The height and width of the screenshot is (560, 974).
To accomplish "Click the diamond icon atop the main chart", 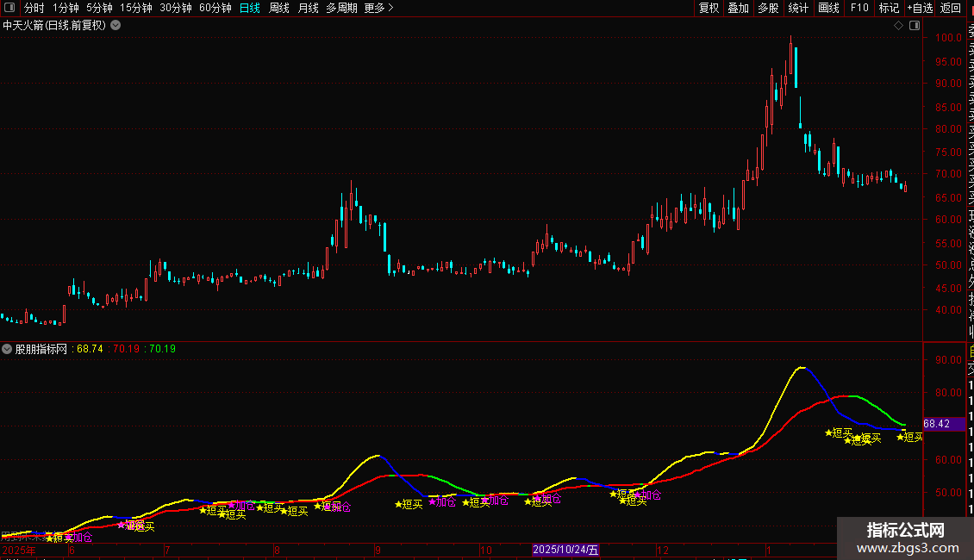I will pyautogui.click(x=898, y=26).
